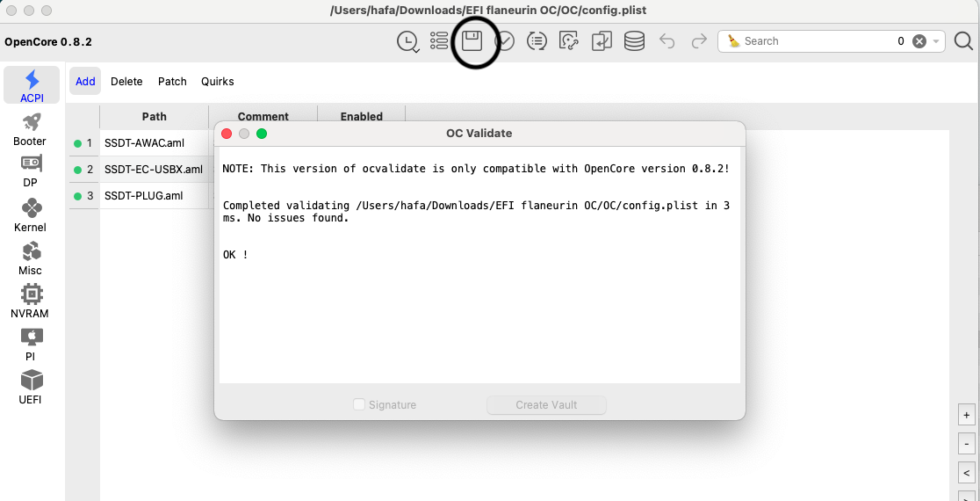Click the ocvalidate NOTE compatibility line

pyautogui.click(x=476, y=169)
